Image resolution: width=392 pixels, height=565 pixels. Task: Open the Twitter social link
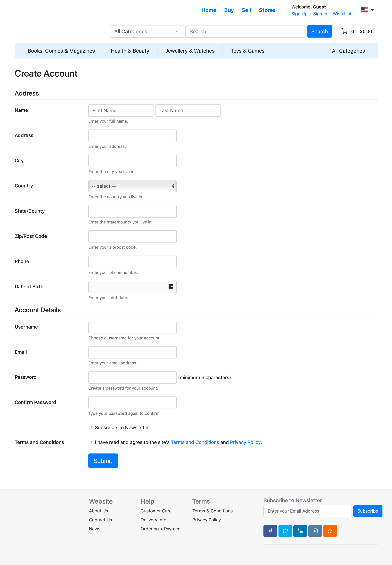285,531
